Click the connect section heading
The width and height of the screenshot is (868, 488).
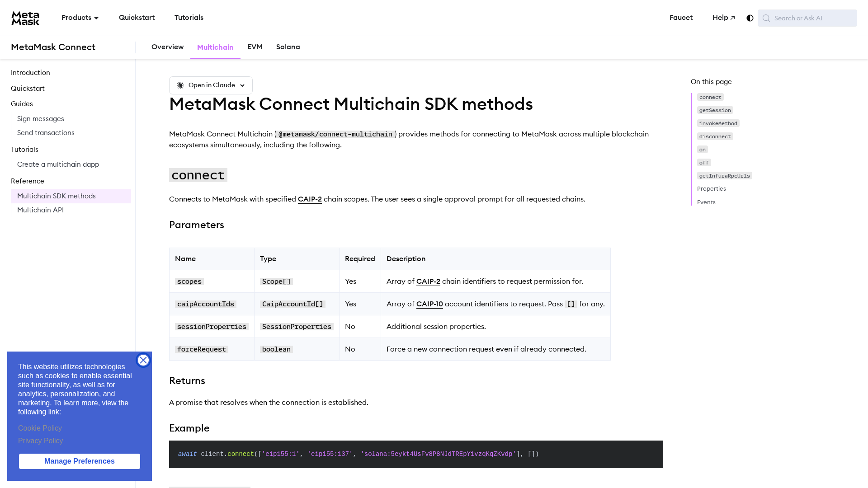pyautogui.click(x=198, y=175)
